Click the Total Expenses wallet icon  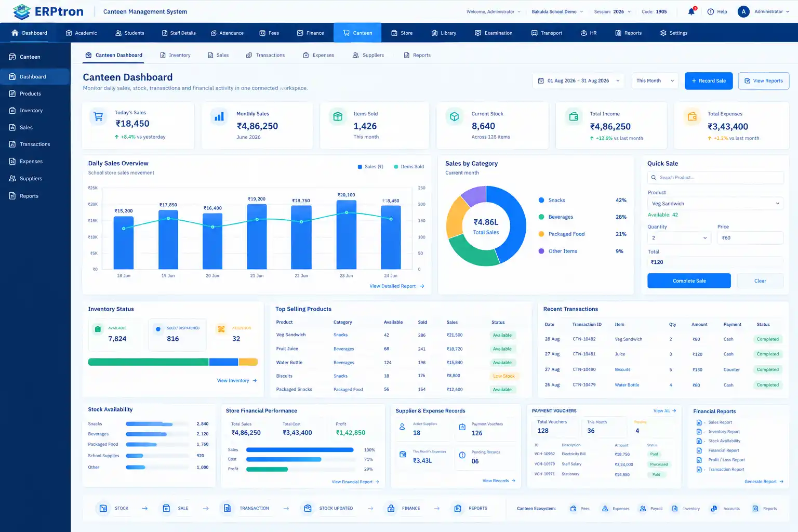tap(692, 116)
